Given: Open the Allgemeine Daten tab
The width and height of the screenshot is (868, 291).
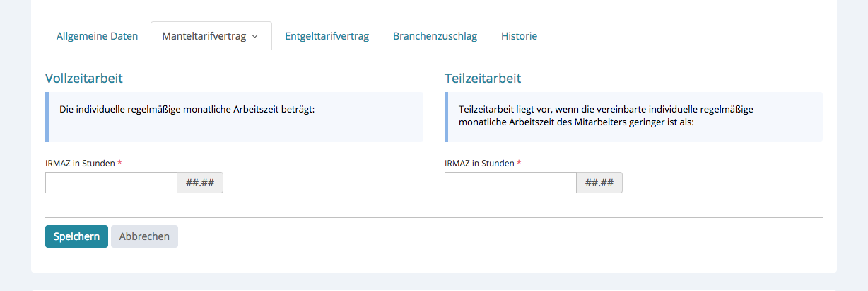Looking at the screenshot, I should click(98, 36).
